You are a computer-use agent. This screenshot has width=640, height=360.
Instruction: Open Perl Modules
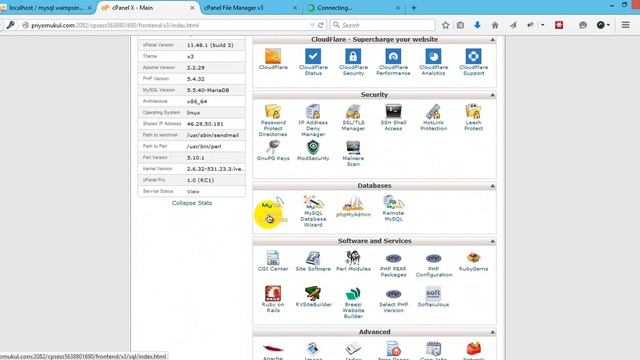(353, 261)
